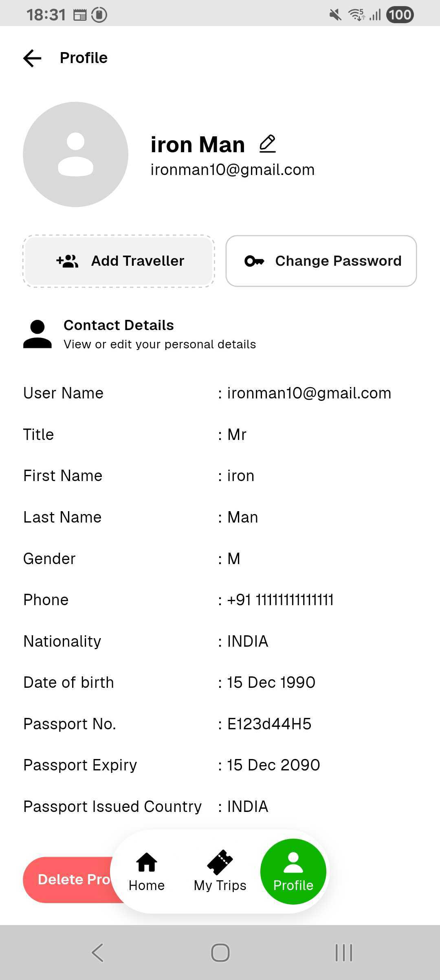Tap the Date of birth value
The image size is (440, 980).
271,682
